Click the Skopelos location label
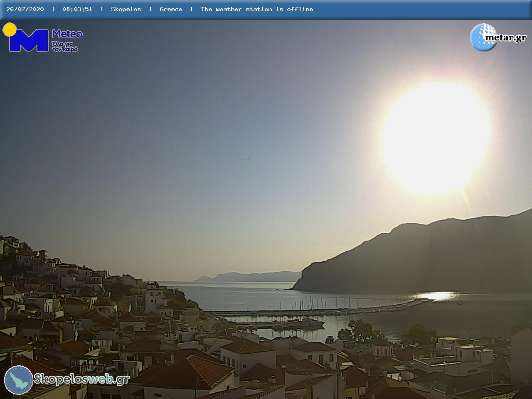The height and width of the screenshot is (399, 532). (x=126, y=9)
